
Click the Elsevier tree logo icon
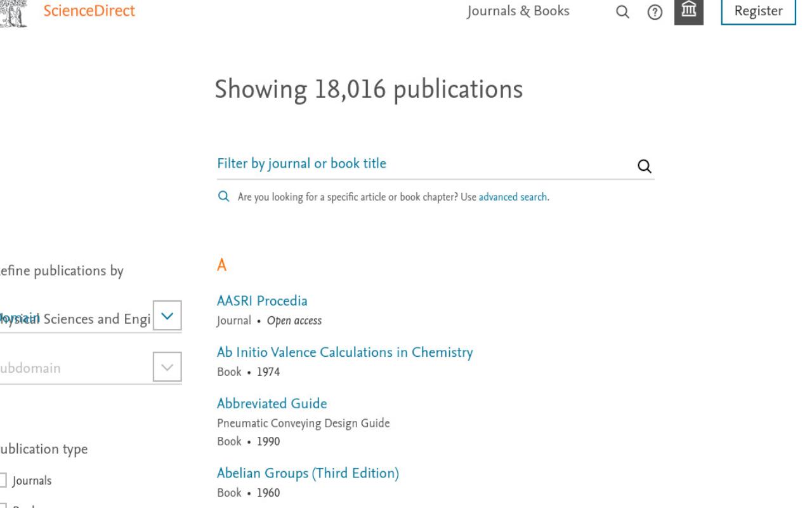pos(13,11)
